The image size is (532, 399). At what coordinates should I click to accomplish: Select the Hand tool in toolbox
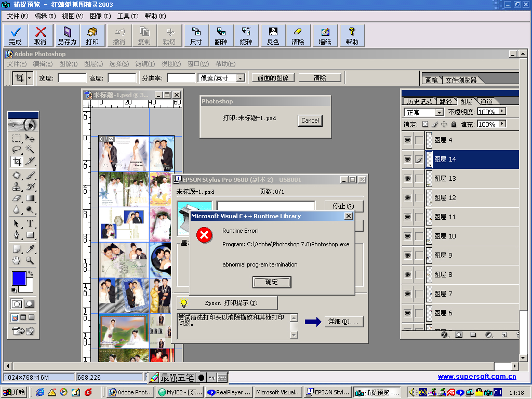point(16,261)
